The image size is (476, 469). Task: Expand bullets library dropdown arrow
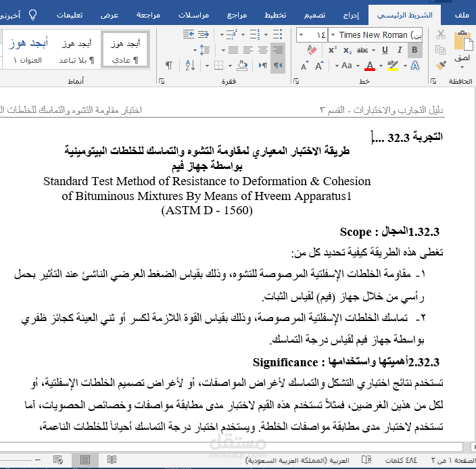[266, 34]
